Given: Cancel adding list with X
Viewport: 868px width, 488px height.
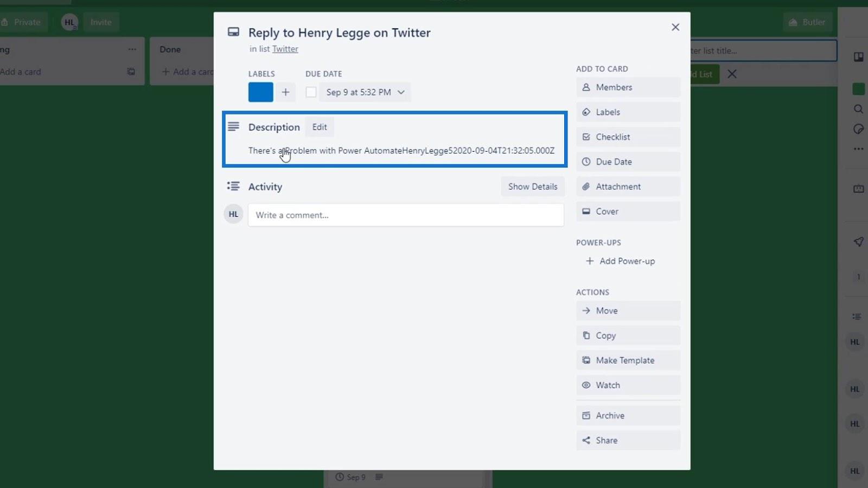Looking at the screenshot, I should 732,74.
